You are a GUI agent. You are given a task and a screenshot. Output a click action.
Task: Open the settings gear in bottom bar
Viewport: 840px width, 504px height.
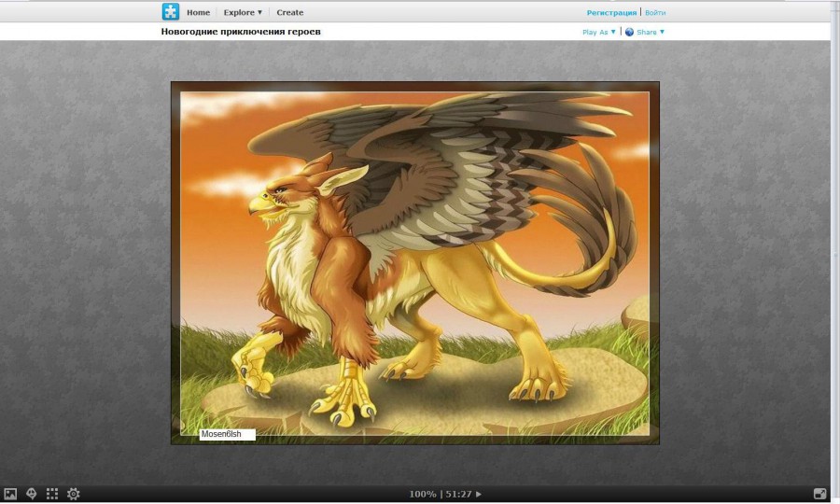point(74,494)
